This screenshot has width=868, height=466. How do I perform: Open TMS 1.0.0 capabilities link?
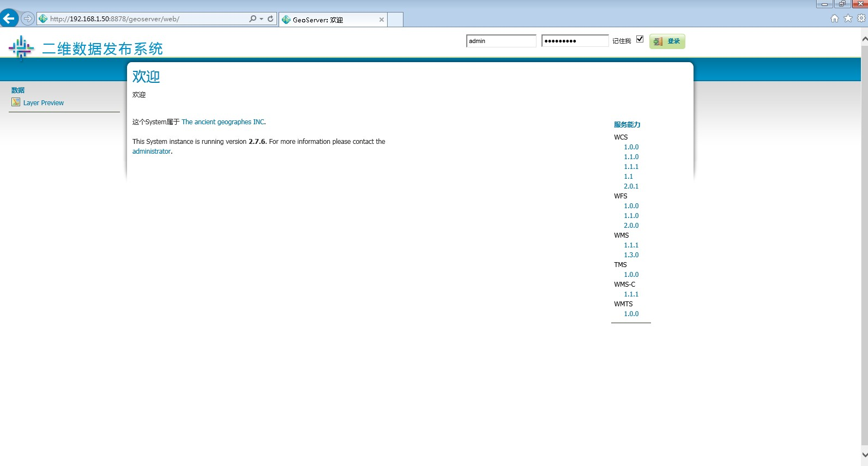(631, 275)
